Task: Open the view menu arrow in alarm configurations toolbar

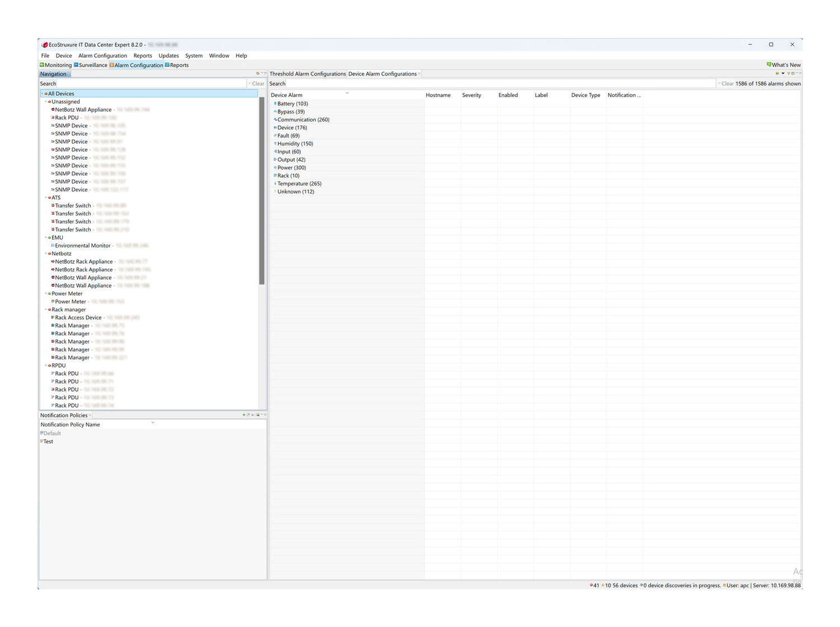Action: pos(783,73)
